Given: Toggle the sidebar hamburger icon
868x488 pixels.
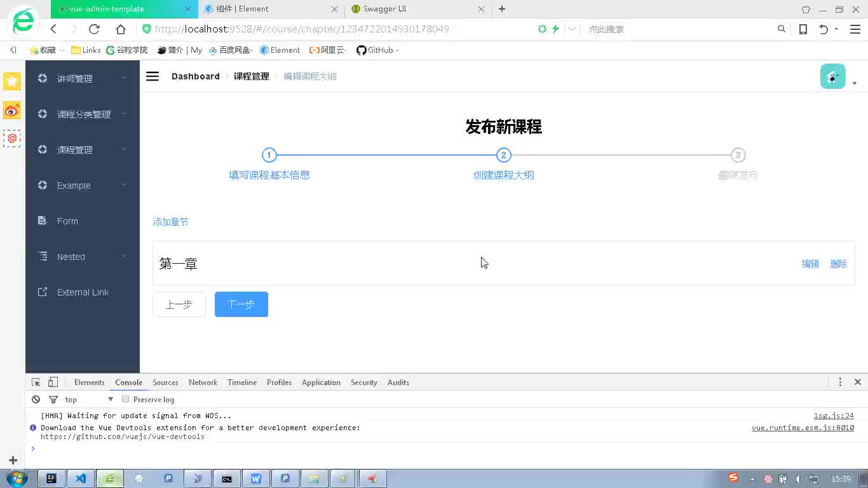Looking at the screenshot, I should pyautogui.click(x=153, y=76).
